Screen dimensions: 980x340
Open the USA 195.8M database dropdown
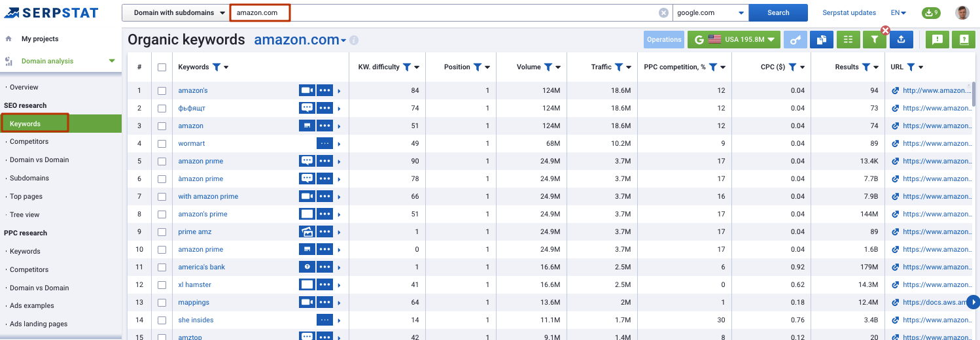pyautogui.click(x=734, y=40)
